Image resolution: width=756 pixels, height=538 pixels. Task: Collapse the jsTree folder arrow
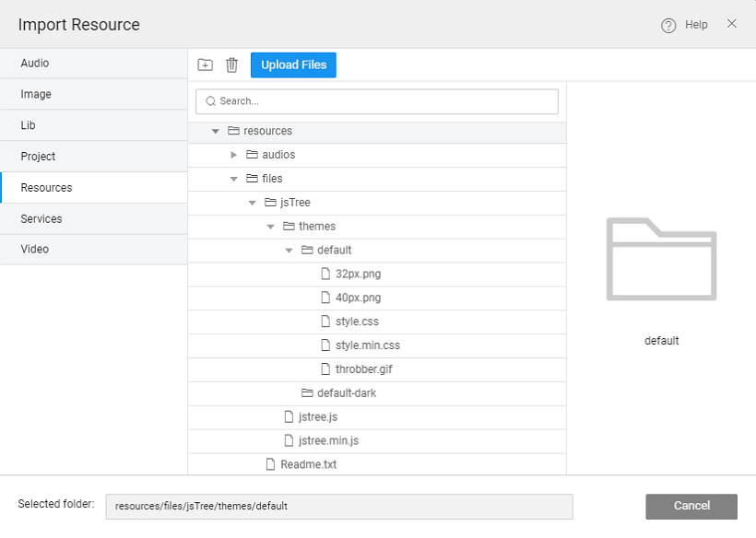point(253,203)
